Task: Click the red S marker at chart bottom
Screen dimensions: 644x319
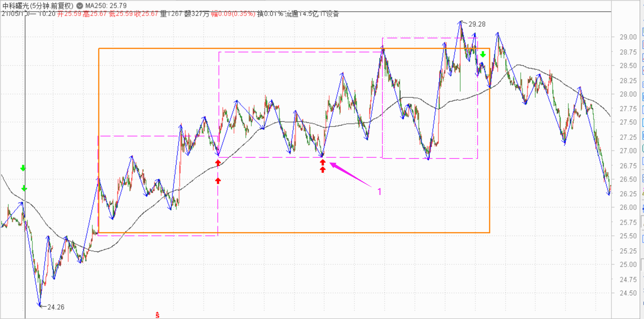Action: (x=158, y=315)
